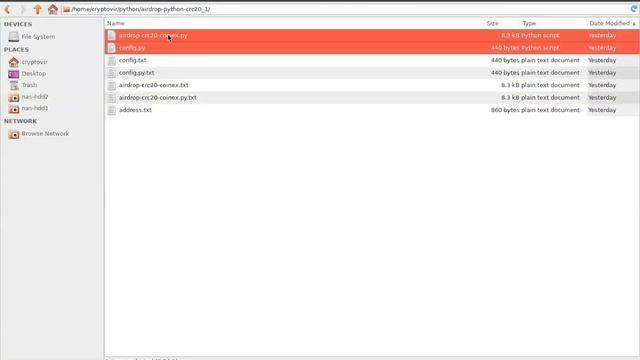Viewport: 640px width, 360px height.
Task: Go back using the back arrow
Action: pyautogui.click(x=7, y=9)
